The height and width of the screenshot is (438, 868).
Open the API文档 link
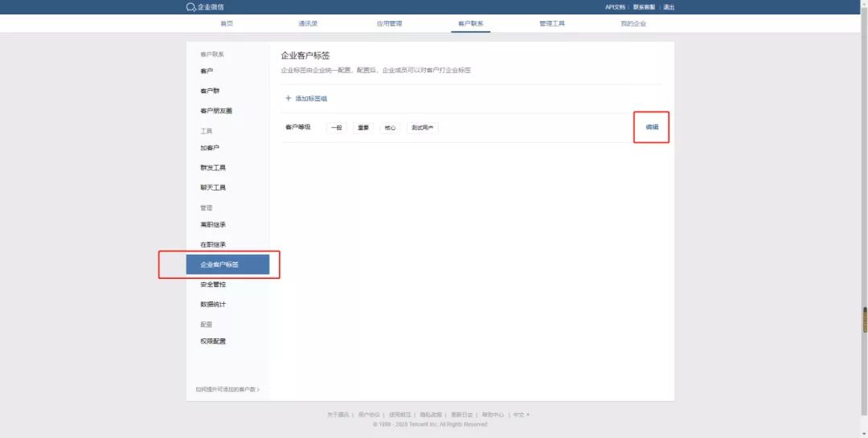click(x=615, y=7)
